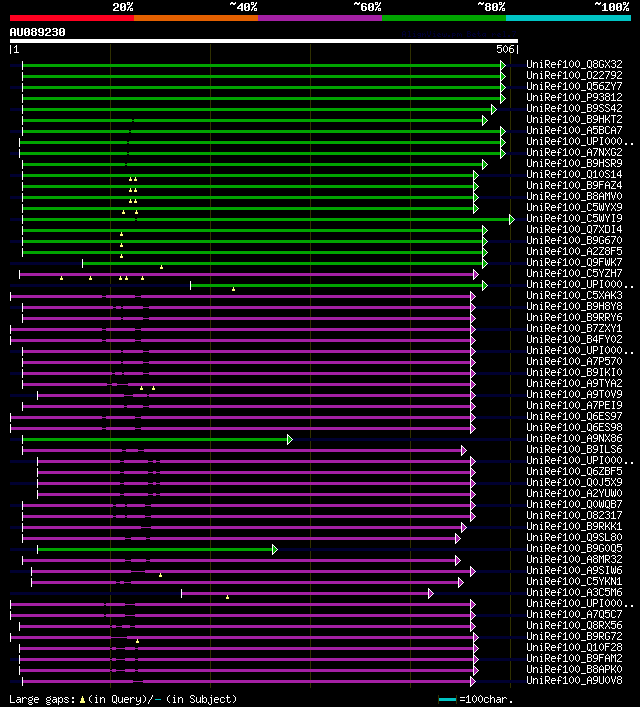Select the UniRef100_B9SS42 label
640x707 pixels.
[574, 108]
